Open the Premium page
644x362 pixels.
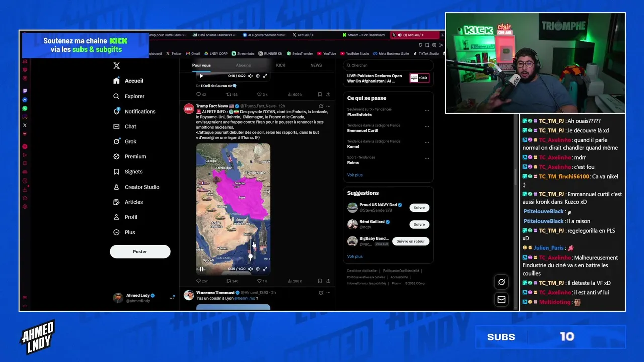pyautogui.click(x=130, y=156)
